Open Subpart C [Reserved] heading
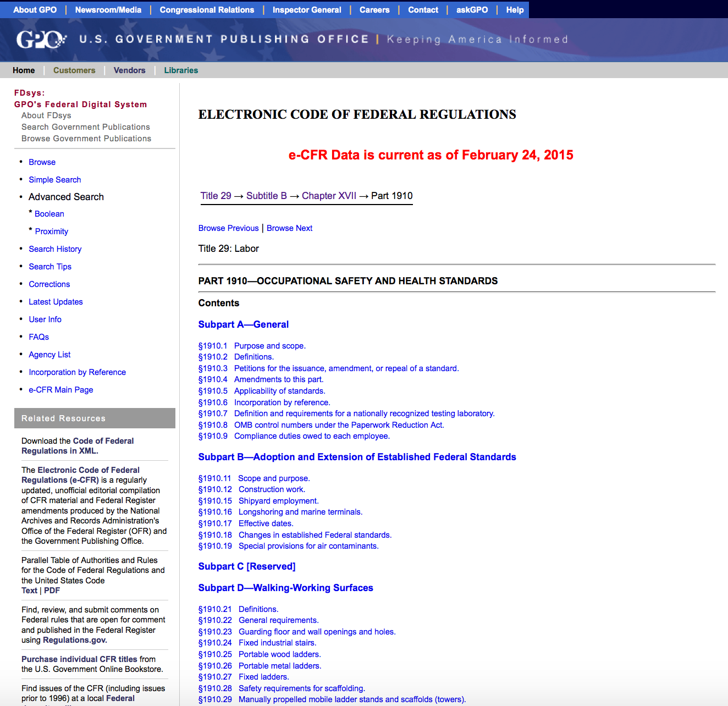Screen dimensions: 728x706 coord(247,566)
